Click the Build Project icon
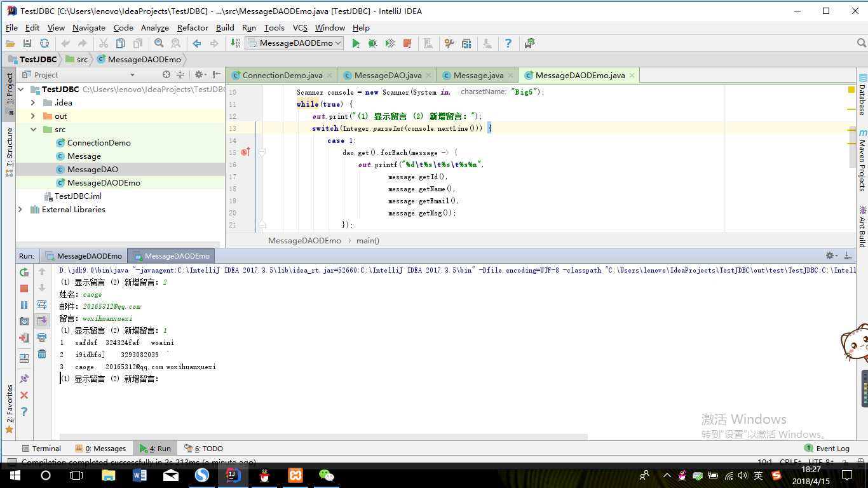The image size is (868, 488). (236, 43)
